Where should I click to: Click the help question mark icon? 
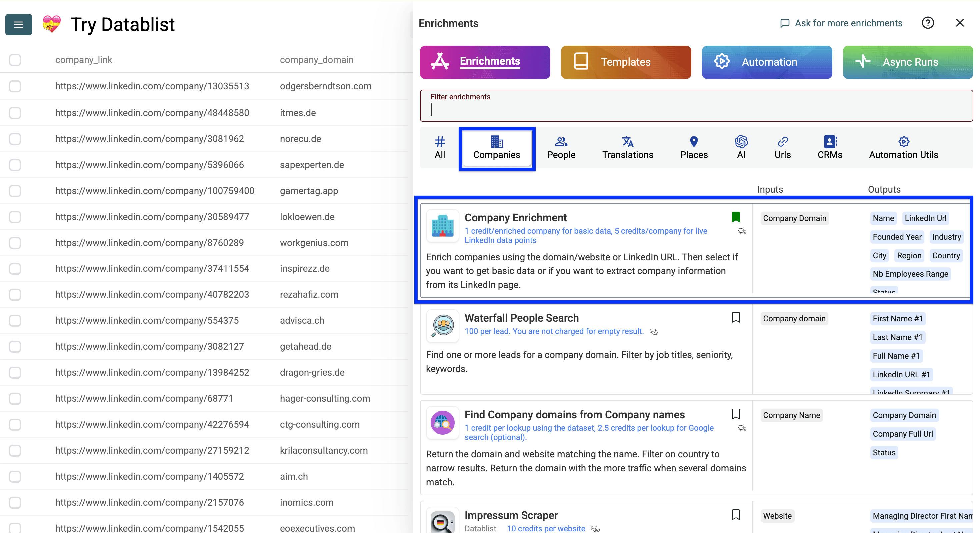coord(927,23)
